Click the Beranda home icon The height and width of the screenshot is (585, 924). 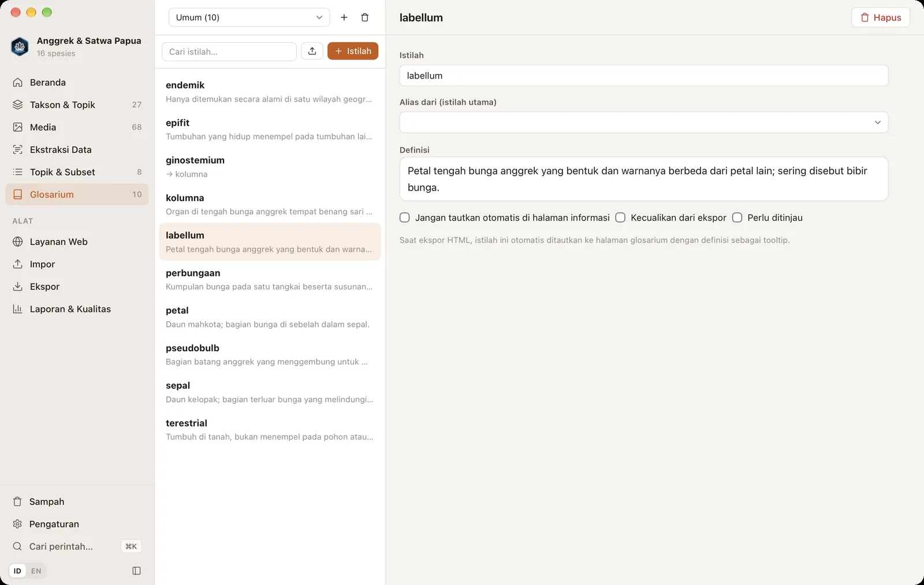pos(18,83)
